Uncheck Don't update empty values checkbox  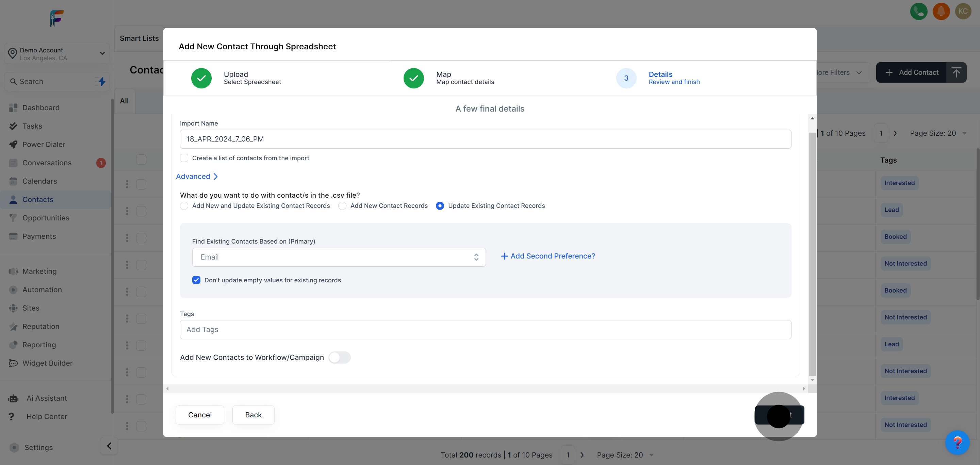pos(196,280)
